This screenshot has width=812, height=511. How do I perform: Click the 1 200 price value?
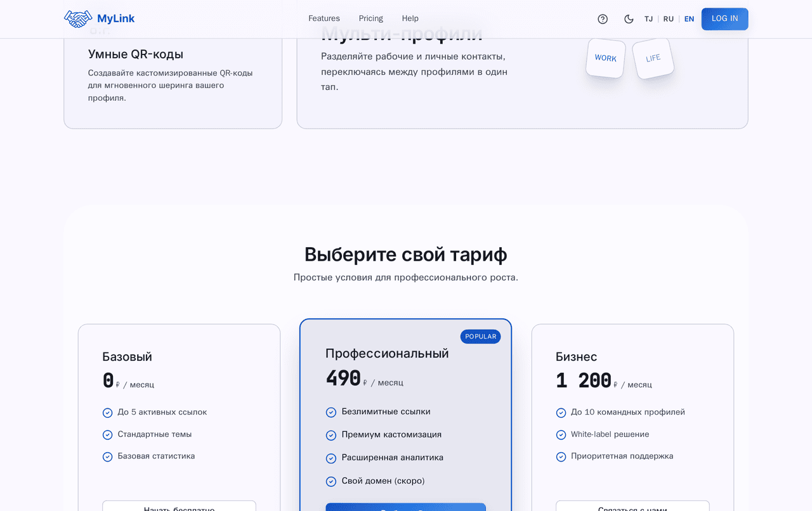coord(584,380)
